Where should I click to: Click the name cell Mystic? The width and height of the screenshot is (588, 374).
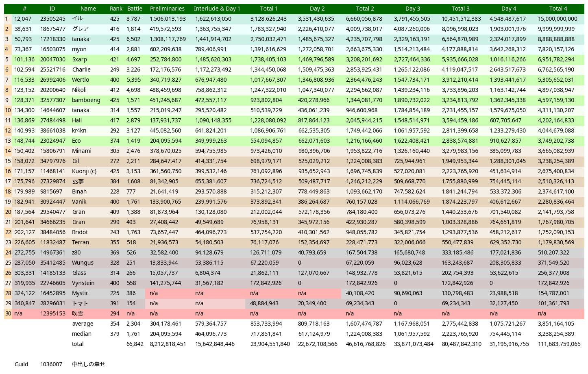[x=80, y=293]
